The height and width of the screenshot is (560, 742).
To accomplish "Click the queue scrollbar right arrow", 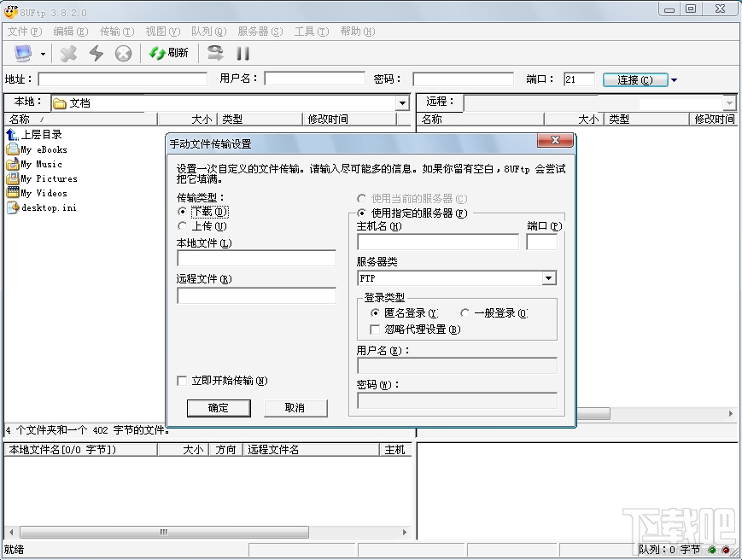I will (x=405, y=532).
